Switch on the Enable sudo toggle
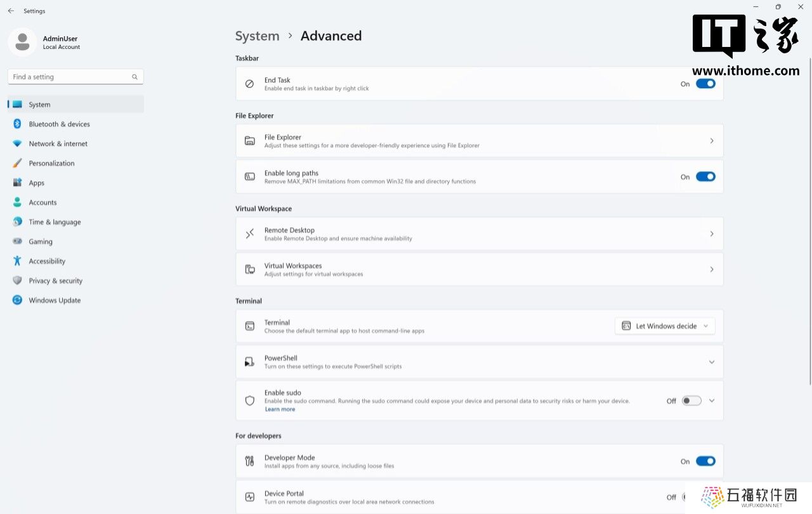Image resolution: width=812 pixels, height=514 pixels. tap(691, 400)
